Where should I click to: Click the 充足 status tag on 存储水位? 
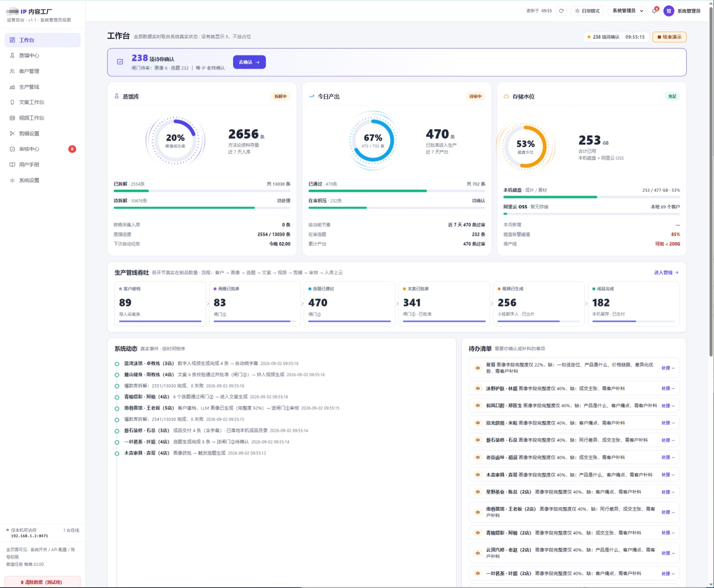(x=672, y=96)
